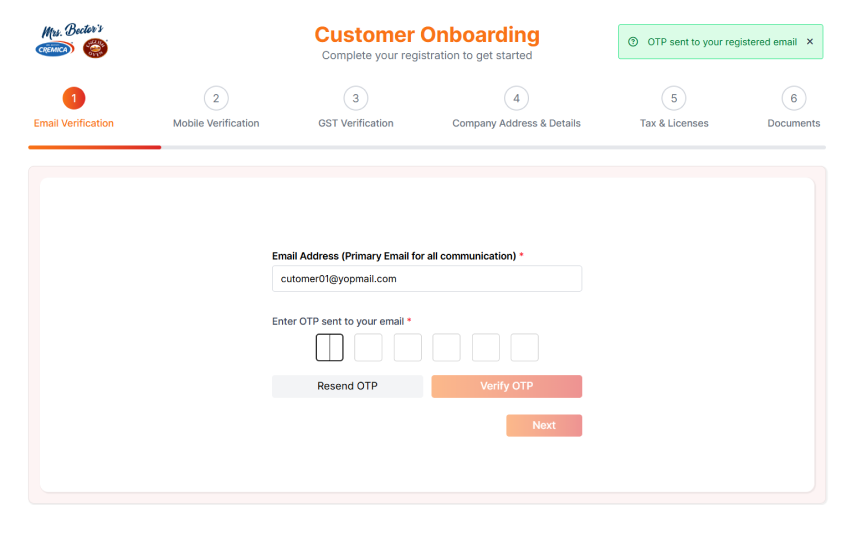Go to Mobile Verification step label
Screen dimensions: 856x556
pos(216,124)
